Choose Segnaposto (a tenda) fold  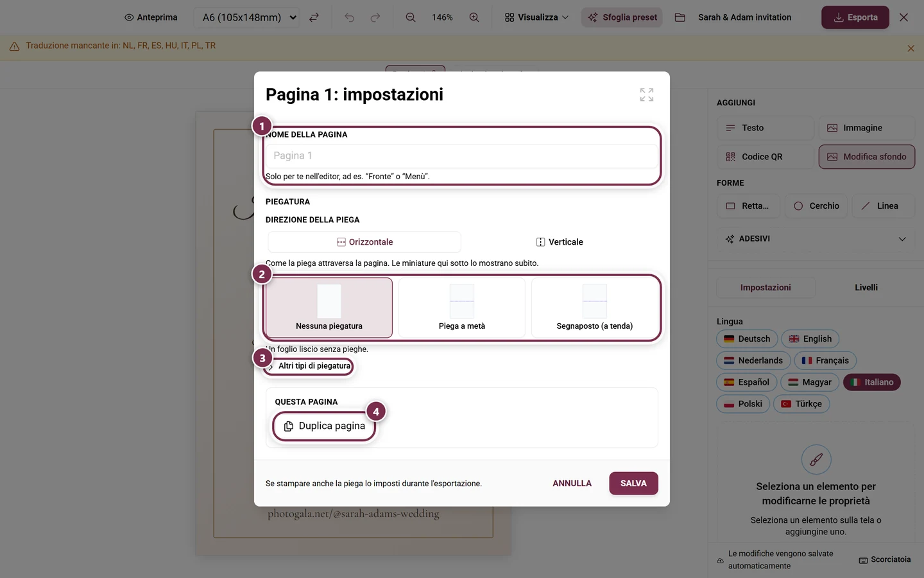click(595, 308)
